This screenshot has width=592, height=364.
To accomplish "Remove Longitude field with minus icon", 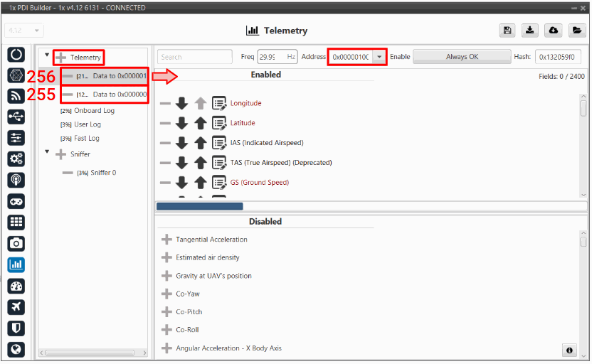I will [x=165, y=104].
